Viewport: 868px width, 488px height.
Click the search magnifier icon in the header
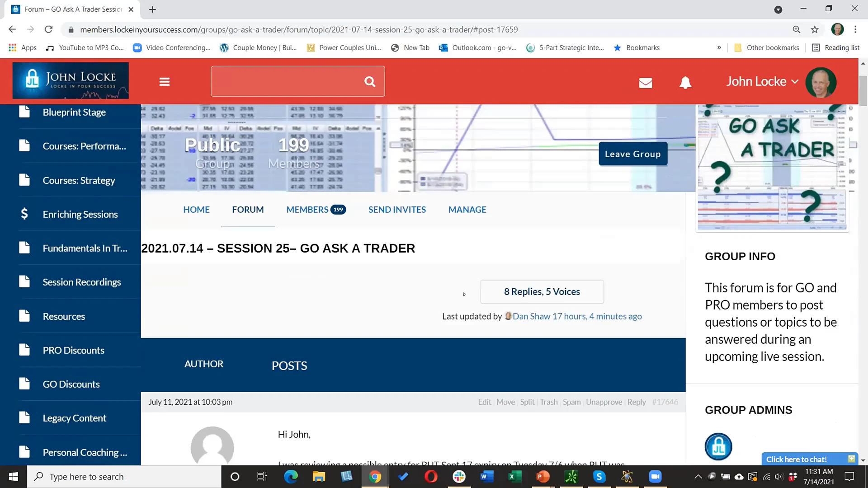click(x=370, y=82)
